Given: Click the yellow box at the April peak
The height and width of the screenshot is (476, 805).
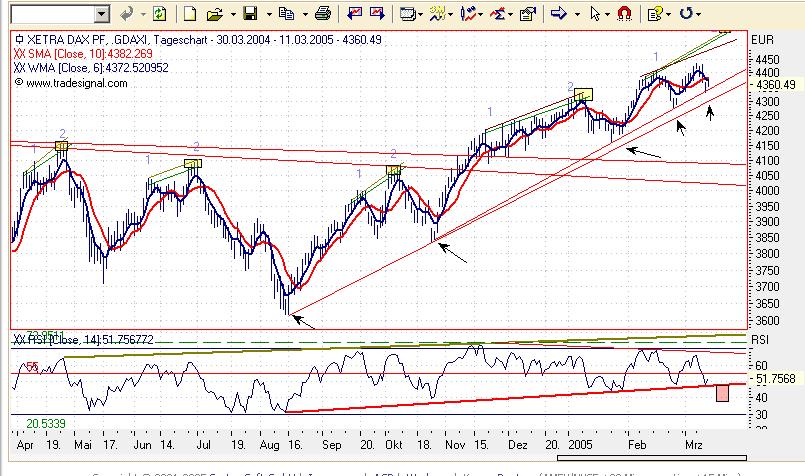Looking at the screenshot, I should point(62,146).
